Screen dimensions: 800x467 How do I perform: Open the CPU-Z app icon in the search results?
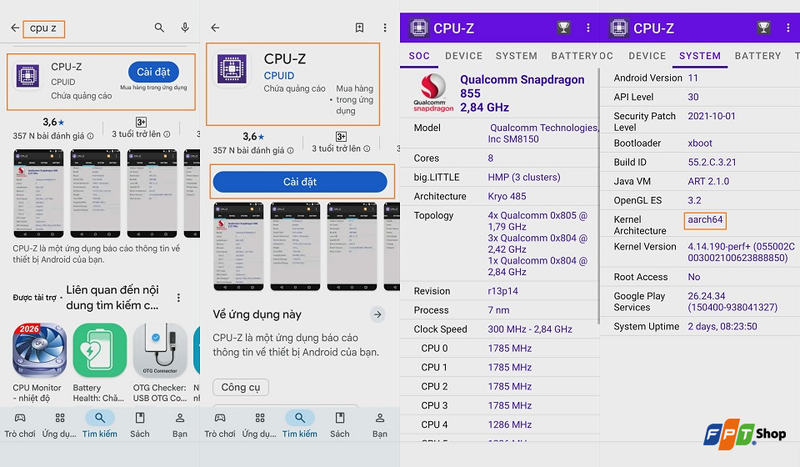(28, 77)
